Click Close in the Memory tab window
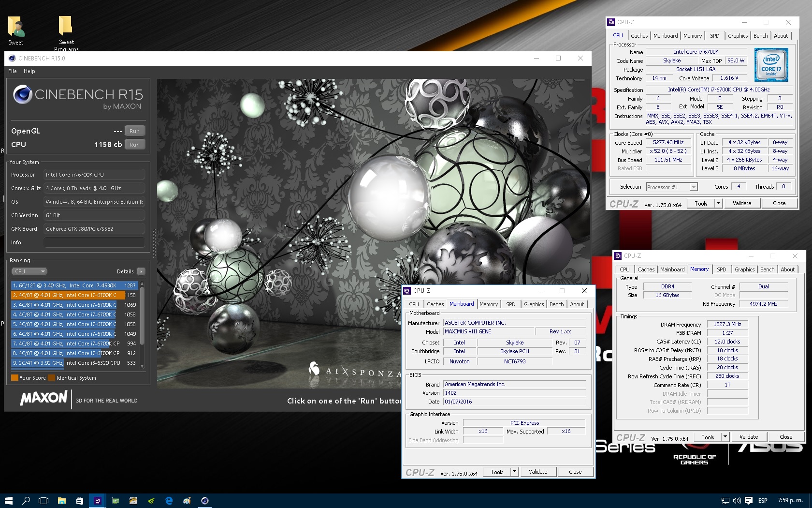 pyautogui.click(x=786, y=437)
